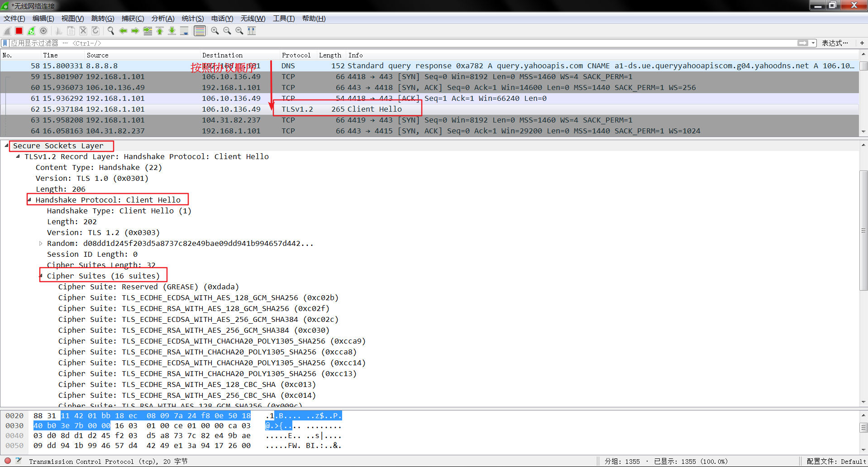Click the Find packet magnifier icon
Screen dimensions: 868x467
pyautogui.click(x=111, y=31)
